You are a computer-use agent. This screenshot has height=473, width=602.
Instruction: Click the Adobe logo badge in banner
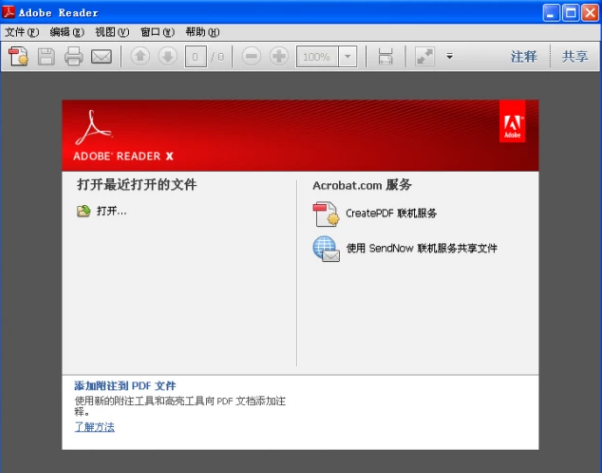tap(512, 122)
